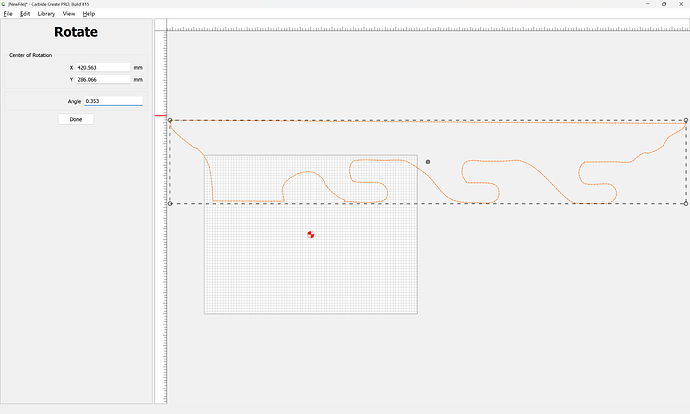
Task: Select the bottom-left corner handle of selection
Action: [170, 203]
